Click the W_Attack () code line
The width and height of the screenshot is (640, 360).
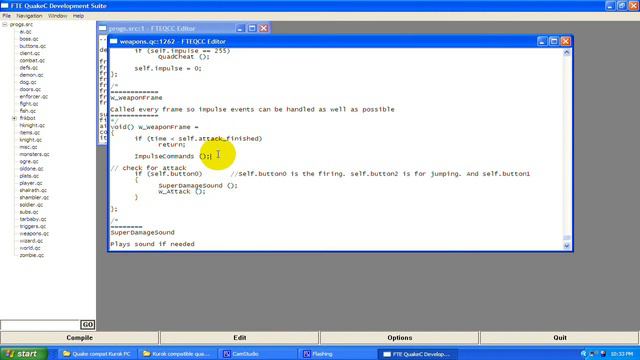click(182, 191)
